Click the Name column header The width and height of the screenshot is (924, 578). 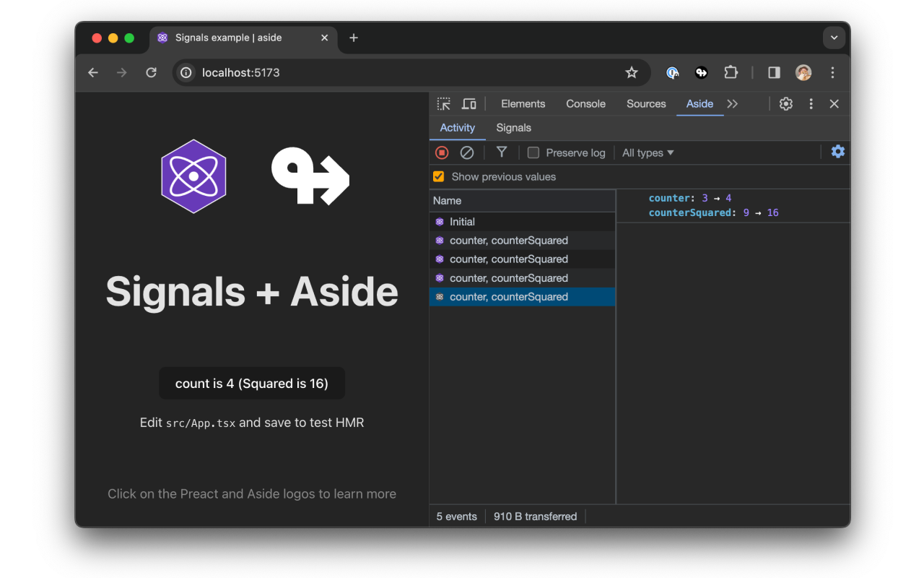[523, 201]
